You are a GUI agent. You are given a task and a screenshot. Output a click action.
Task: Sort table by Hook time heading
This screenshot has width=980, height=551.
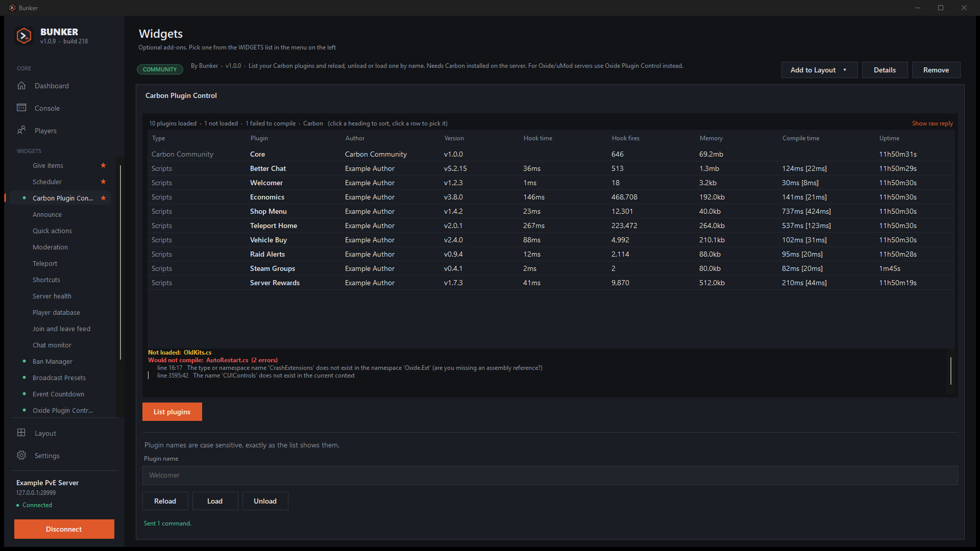[x=537, y=138]
